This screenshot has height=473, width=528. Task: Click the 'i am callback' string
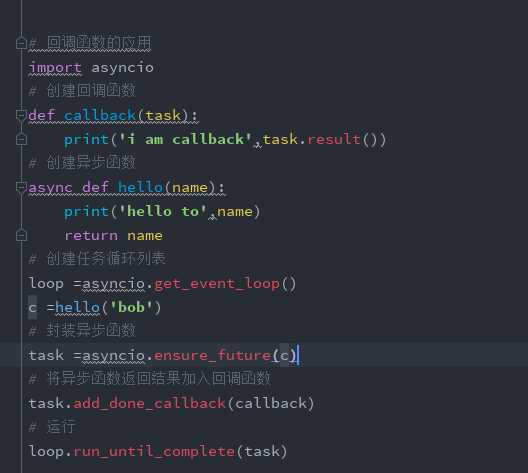[186, 139]
